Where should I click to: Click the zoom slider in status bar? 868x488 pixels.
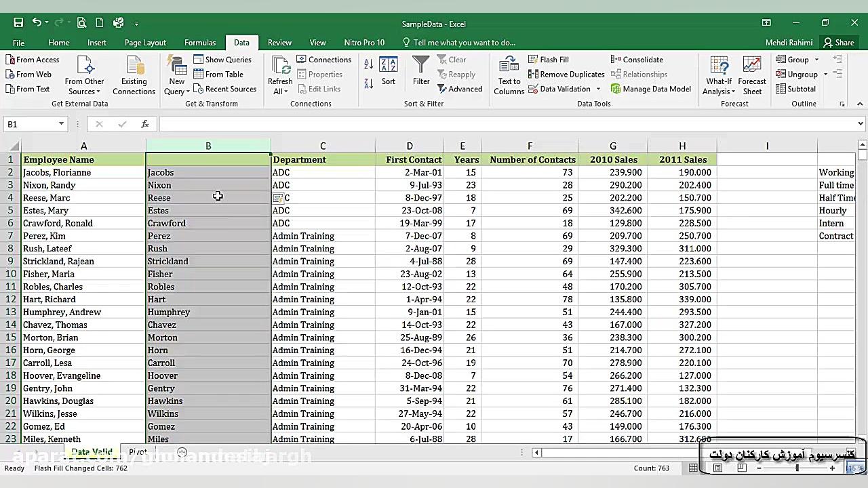click(x=796, y=468)
